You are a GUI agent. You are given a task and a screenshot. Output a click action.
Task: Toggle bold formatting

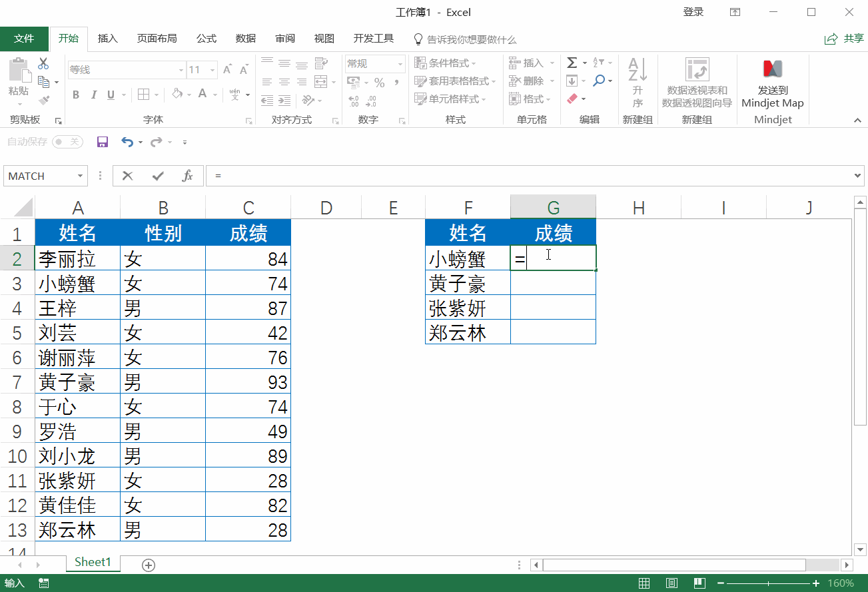(x=75, y=95)
